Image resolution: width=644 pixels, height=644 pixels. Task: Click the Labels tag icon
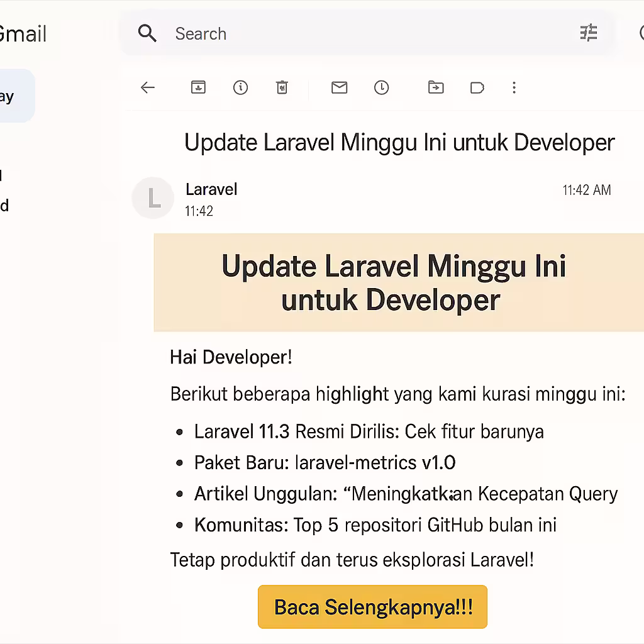(x=477, y=88)
